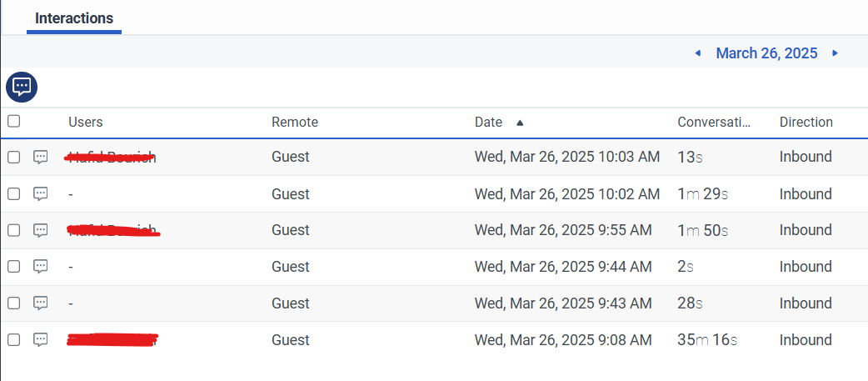This screenshot has height=381, width=868.
Task: Check the 10:03 AM interaction checkbox
Action: (x=13, y=157)
